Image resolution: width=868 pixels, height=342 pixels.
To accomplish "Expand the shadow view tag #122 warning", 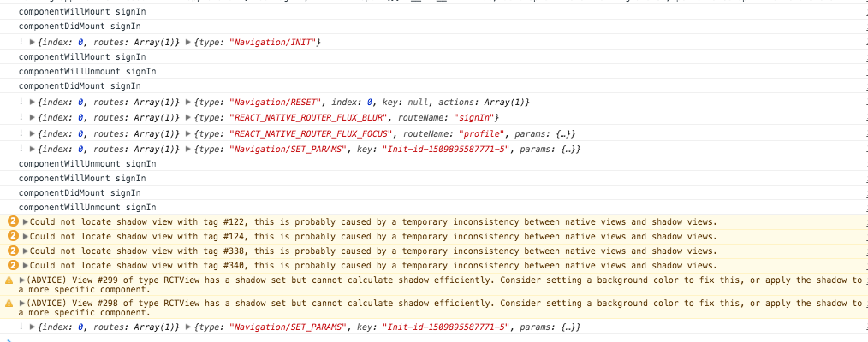I will click(x=26, y=222).
